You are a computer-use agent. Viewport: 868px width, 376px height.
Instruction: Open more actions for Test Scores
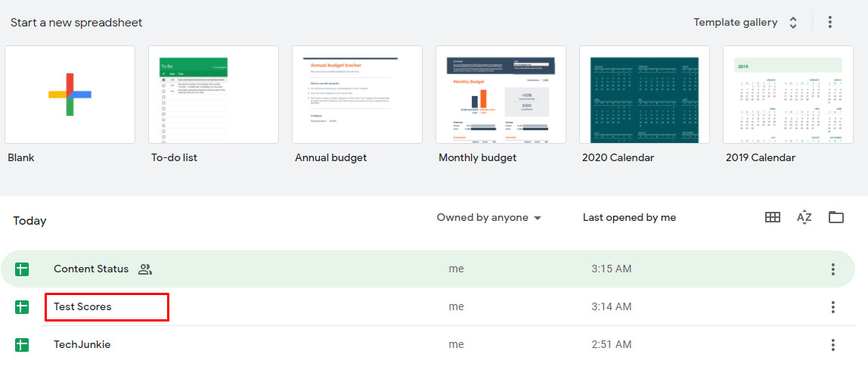click(x=832, y=307)
